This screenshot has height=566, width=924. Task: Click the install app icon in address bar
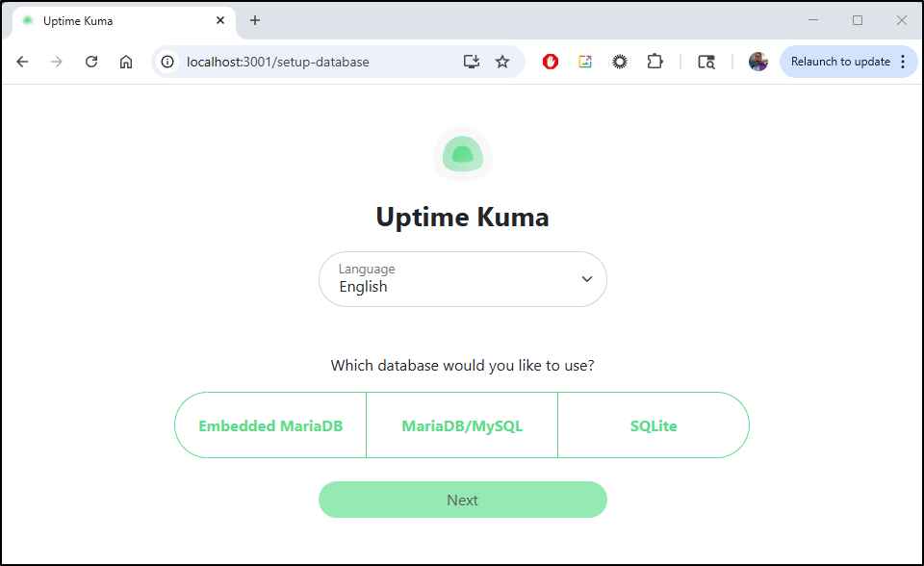(x=471, y=62)
